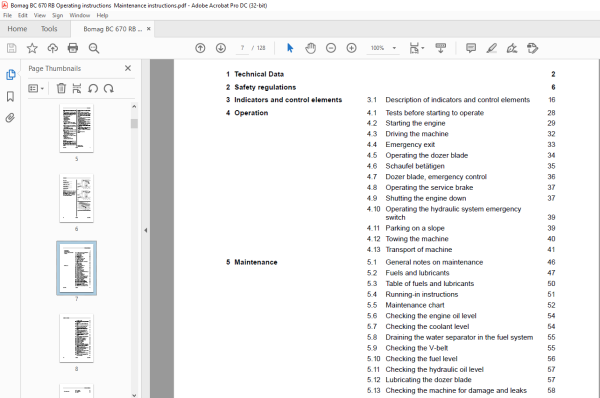Image resolution: width=600 pixels, height=398 pixels.
Task: Collapse the navigation pane with arrow
Action: coord(146,230)
